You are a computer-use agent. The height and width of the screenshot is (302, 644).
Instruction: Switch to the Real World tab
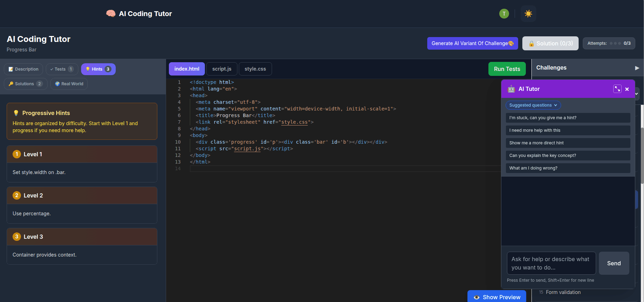pos(69,84)
